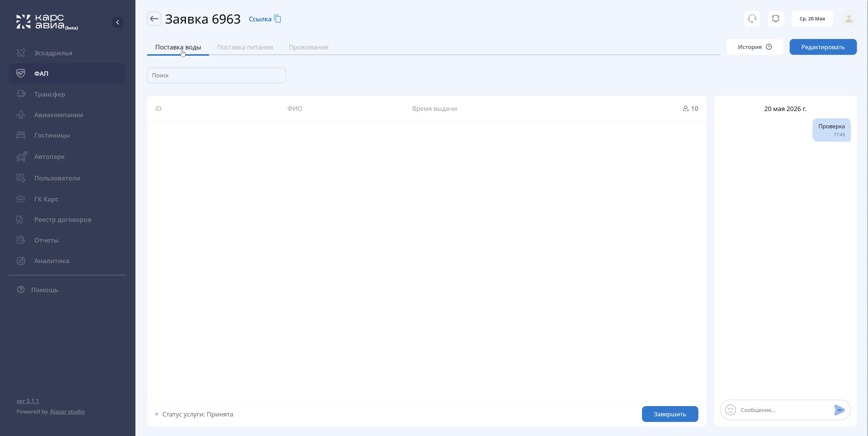The width and height of the screenshot is (868, 436).
Task: Open the user profile avatar
Action: coord(849,19)
